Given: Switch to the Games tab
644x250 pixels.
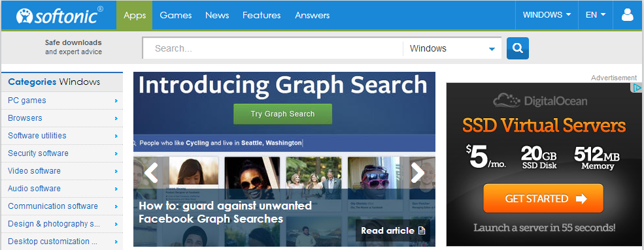Looking at the screenshot, I should 176,15.
